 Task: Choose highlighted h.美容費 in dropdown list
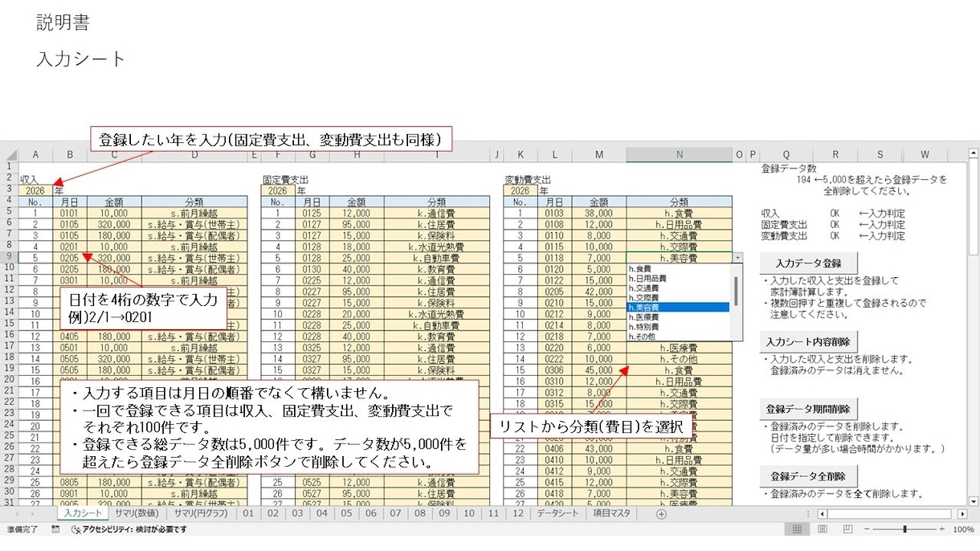click(x=677, y=307)
